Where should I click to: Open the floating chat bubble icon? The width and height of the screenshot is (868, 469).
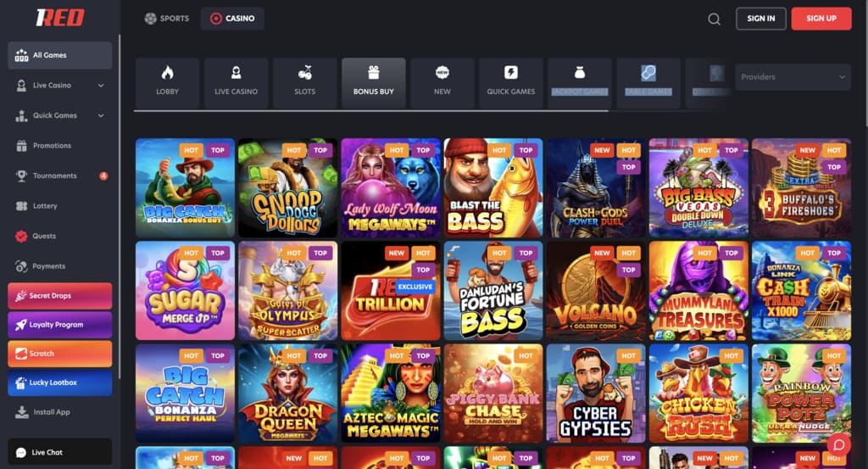[x=838, y=444]
